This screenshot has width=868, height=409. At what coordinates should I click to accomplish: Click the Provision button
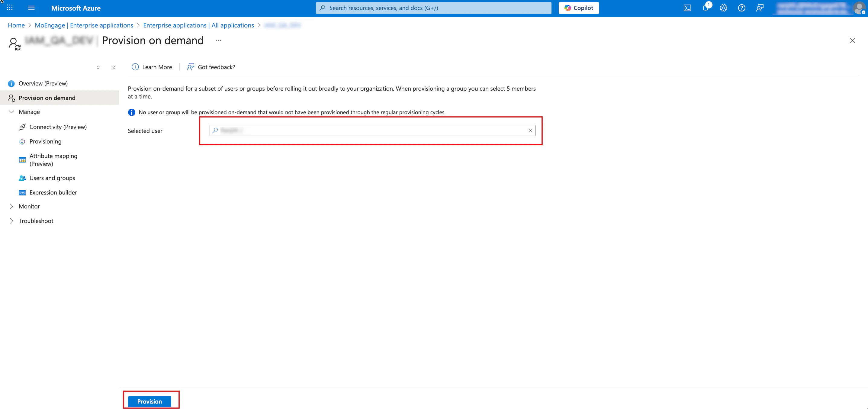click(x=149, y=401)
